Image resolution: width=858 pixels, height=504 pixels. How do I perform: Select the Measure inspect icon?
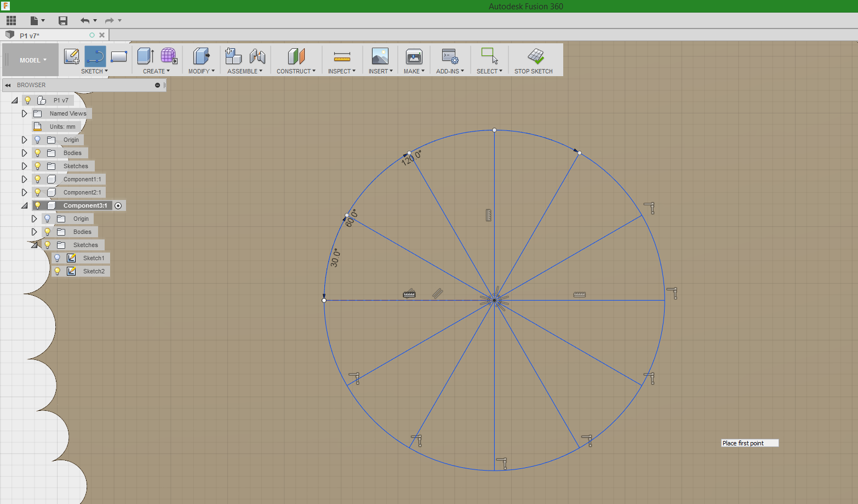pos(342,56)
